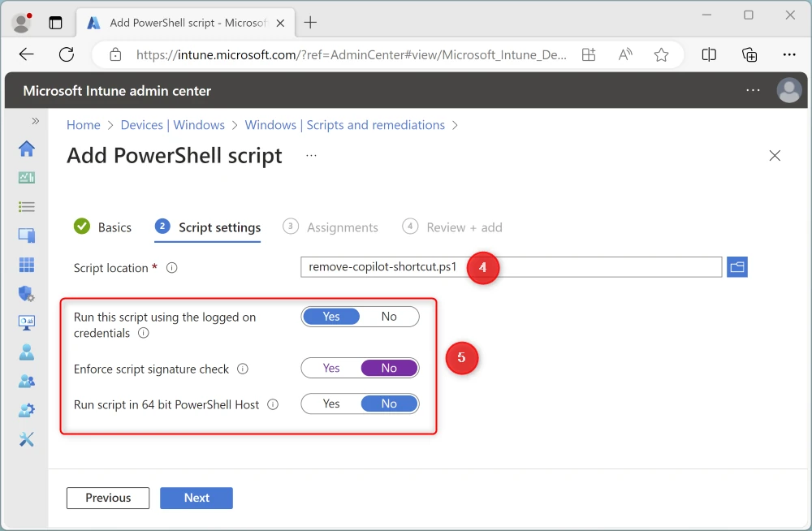Open the tab actions menu icon

point(55,22)
